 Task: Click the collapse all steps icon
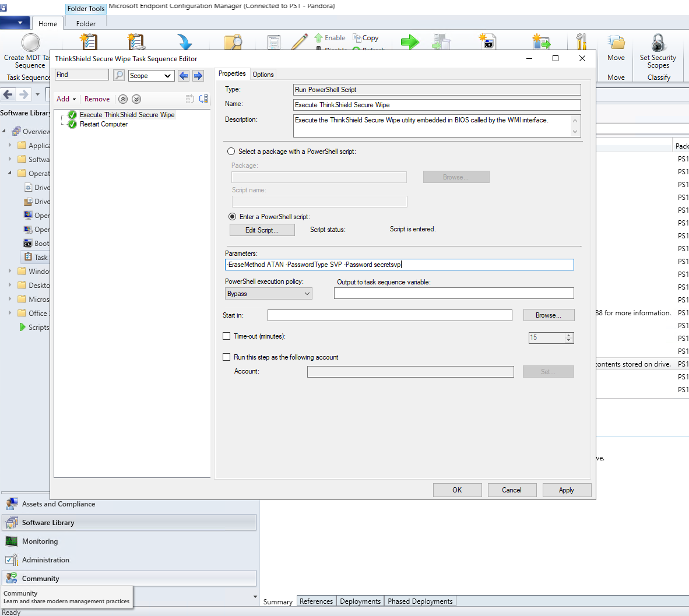pyautogui.click(x=190, y=99)
